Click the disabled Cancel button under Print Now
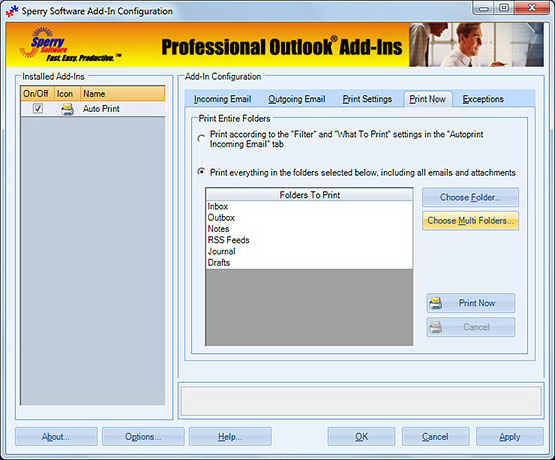This screenshot has height=460, width=555. tap(471, 327)
